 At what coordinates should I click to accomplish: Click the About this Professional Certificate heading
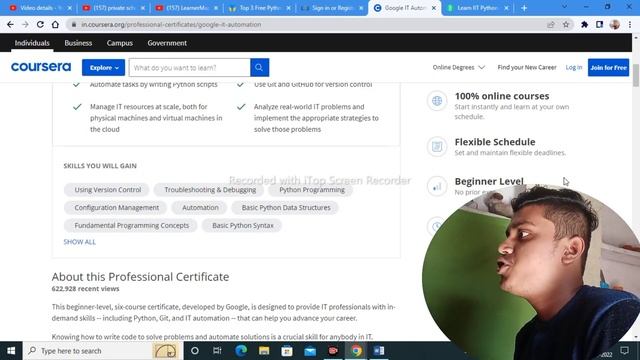tap(140, 277)
